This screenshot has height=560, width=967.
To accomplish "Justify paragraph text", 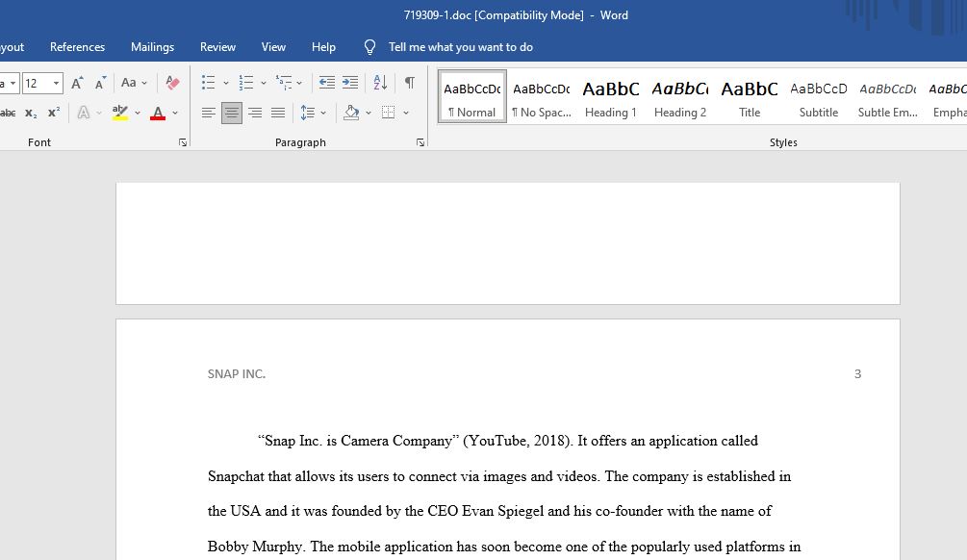I will [278, 113].
